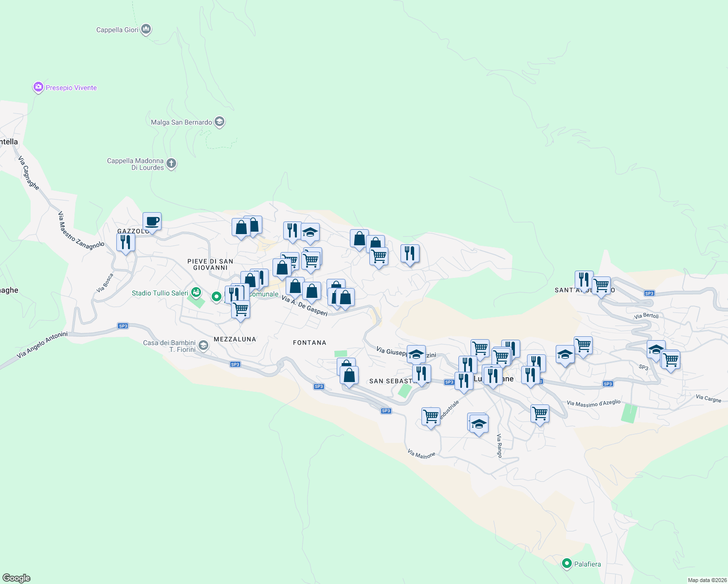The height and width of the screenshot is (584, 728).
Task: Click the Via Cargne road label
Action: click(x=709, y=399)
